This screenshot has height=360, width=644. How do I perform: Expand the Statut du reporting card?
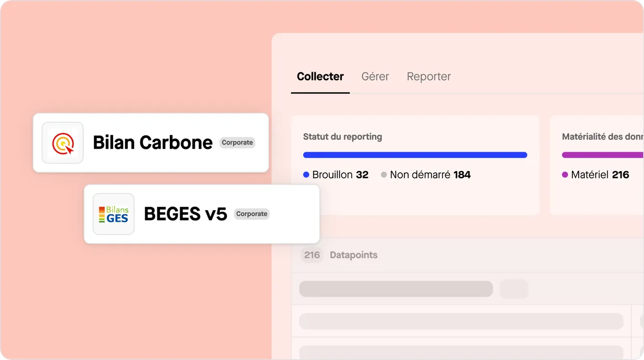pyautogui.click(x=415, y=165)
